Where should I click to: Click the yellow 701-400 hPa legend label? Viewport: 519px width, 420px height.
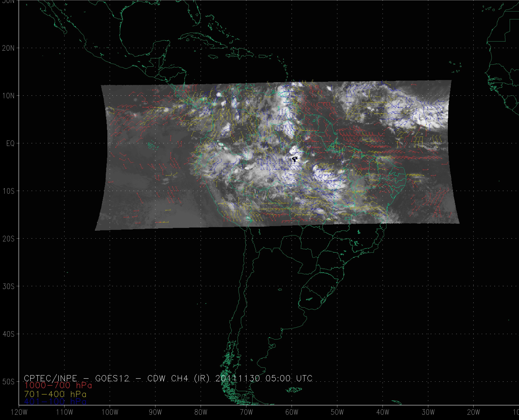click(55, 394)
